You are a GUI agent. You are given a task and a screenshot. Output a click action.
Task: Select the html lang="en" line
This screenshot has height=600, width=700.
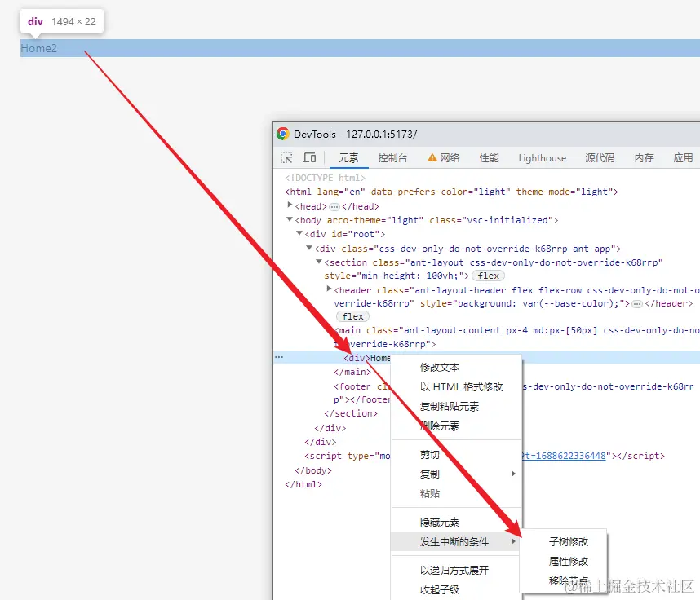[451, 192]
